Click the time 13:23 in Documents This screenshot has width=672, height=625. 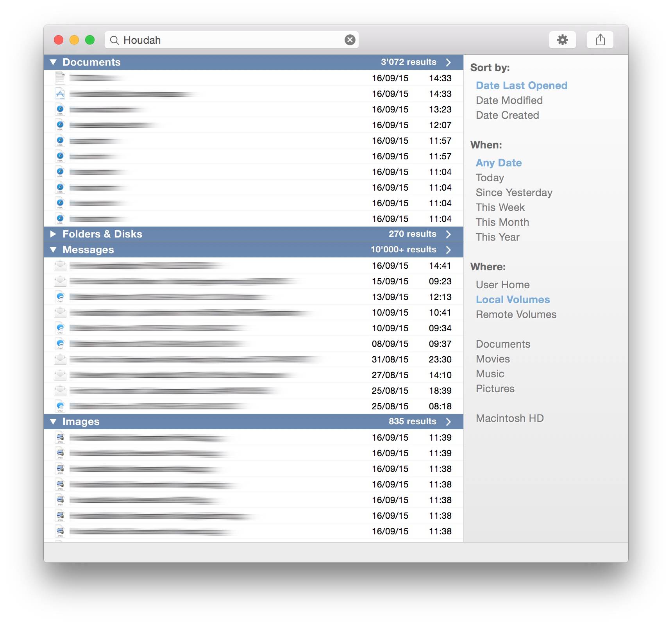point(440,109)
